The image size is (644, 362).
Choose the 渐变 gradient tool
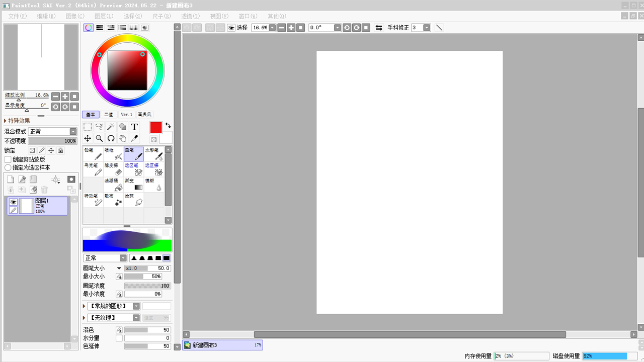(x=134, y=185)
